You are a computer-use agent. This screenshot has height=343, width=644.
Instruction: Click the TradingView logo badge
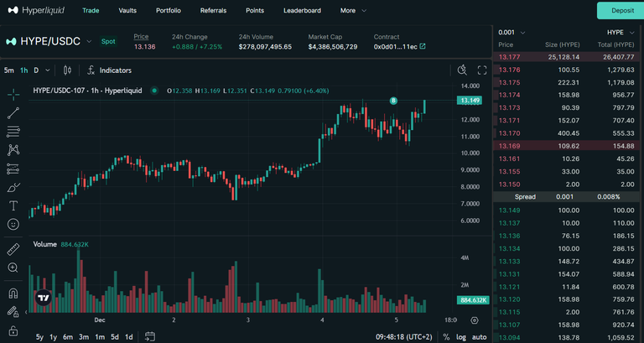pyautogui.click(x=43, y=298)
